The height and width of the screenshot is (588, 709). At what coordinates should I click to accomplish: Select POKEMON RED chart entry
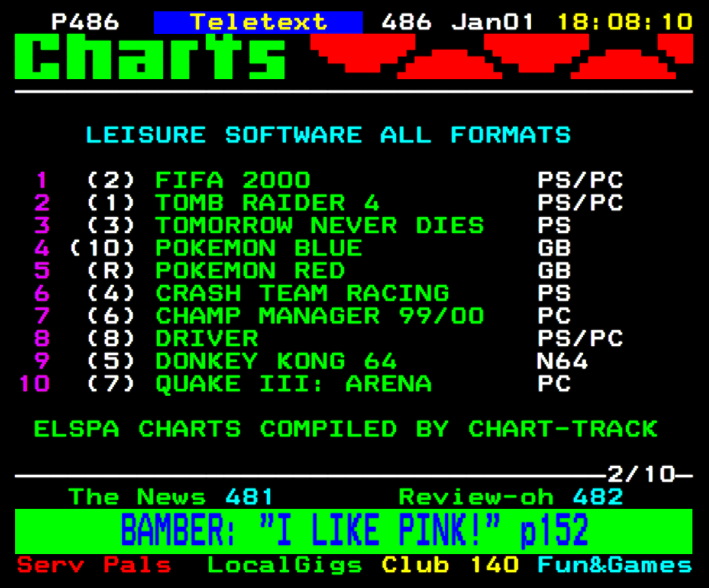click(250, 271)
